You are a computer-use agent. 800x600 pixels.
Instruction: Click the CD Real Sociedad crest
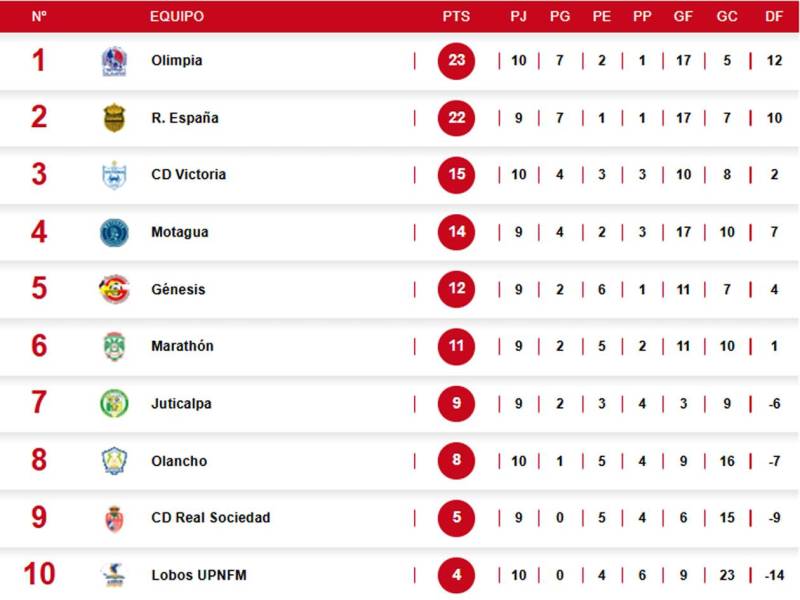(114, 518)
